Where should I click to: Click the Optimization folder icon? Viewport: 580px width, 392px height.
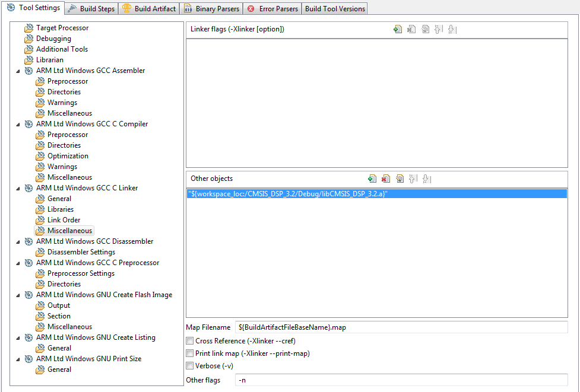40,157
